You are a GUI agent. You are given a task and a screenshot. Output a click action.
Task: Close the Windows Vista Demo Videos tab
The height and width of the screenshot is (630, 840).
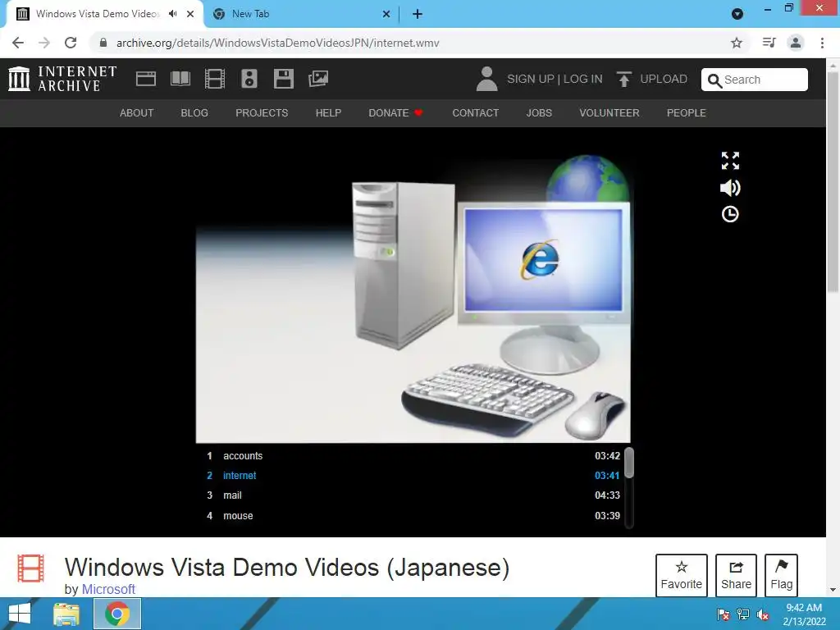click(190, 14)
